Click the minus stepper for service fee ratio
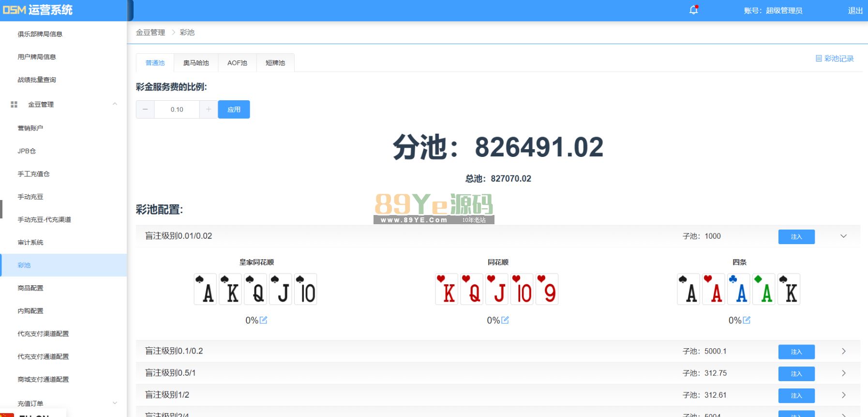Viewport: 868px width, 417px height. (x=145, y=109)
